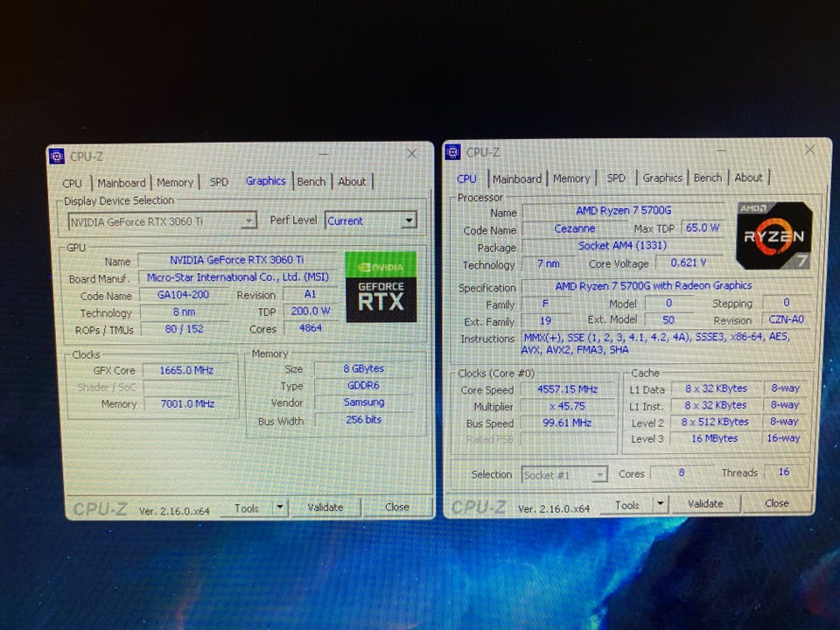Image resolution: width=840 pixels, height=630 pixels.
Task: Click processor Name value AMD Ryzen 7 5700G
Action: [624, 211]
